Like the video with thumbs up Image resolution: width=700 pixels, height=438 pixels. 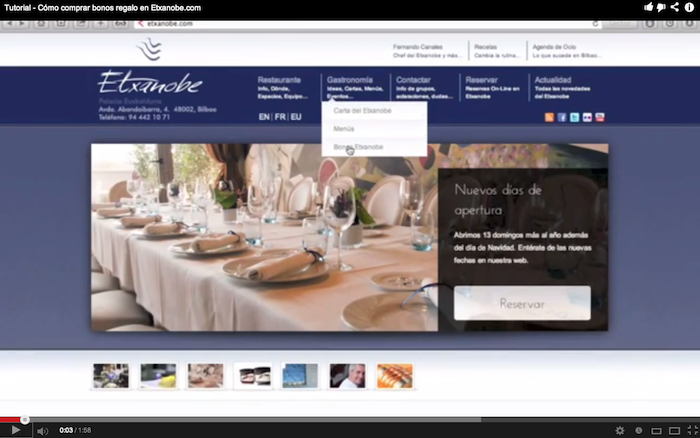pyautogui.click(x=648, y=7)
